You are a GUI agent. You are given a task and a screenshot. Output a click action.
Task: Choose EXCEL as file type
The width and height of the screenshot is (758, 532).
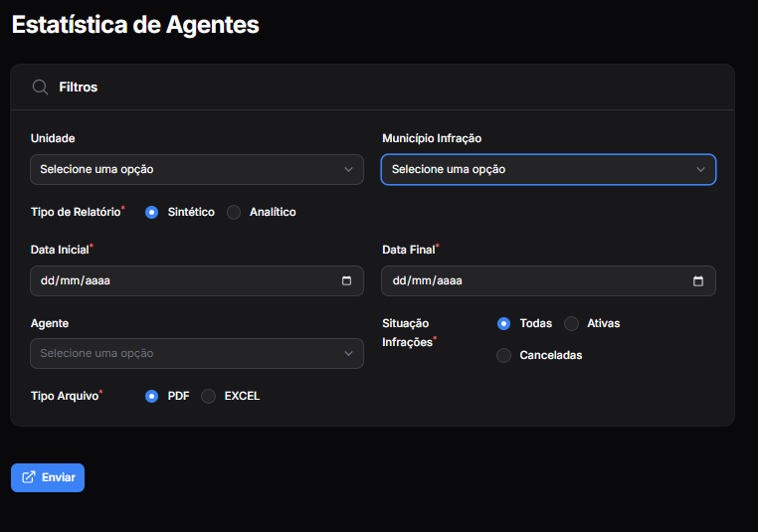[x=209, y=396]
